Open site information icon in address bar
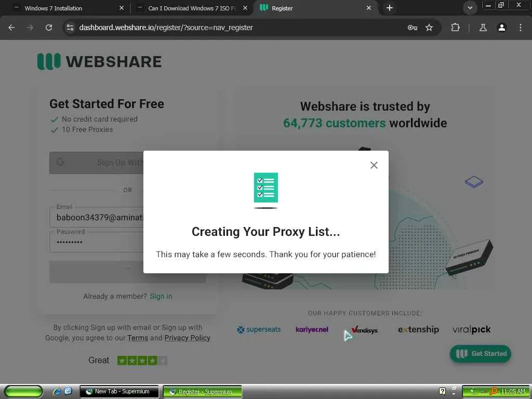 pyautogui.click(x=70, y=28)
